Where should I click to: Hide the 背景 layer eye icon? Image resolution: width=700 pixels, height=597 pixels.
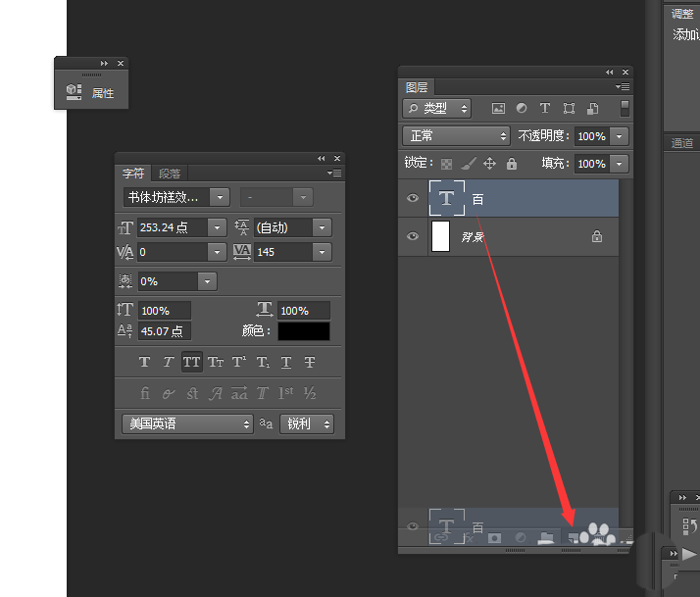(x=413, y=236)
